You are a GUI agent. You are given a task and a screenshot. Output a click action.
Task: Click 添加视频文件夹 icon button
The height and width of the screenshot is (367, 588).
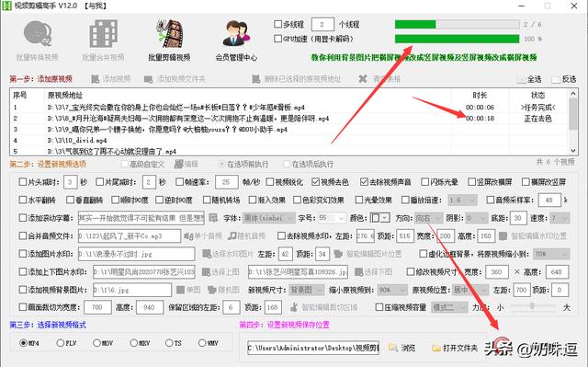pyautogui.click(x=149, y=79)
